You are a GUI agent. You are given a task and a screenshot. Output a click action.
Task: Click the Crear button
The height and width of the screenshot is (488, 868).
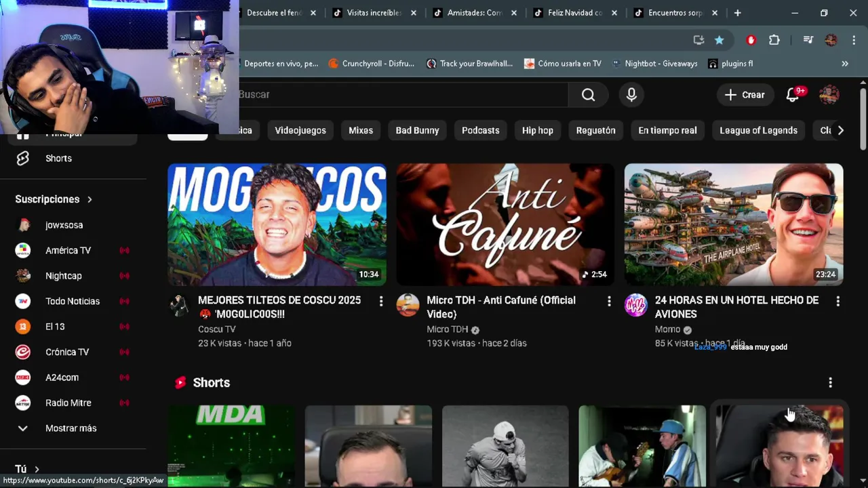pyautogui.click(x=745, y=95)
